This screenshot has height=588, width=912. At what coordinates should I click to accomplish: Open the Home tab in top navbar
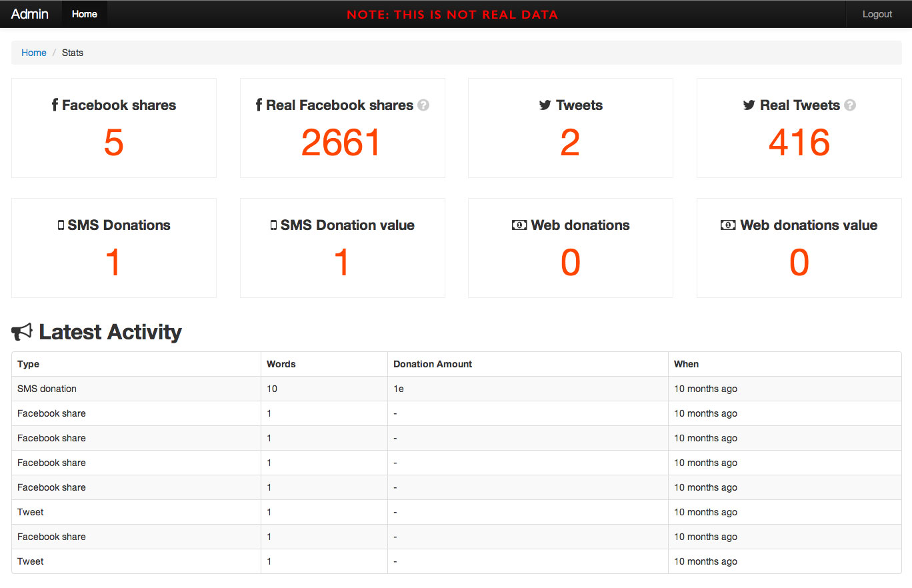85,14
